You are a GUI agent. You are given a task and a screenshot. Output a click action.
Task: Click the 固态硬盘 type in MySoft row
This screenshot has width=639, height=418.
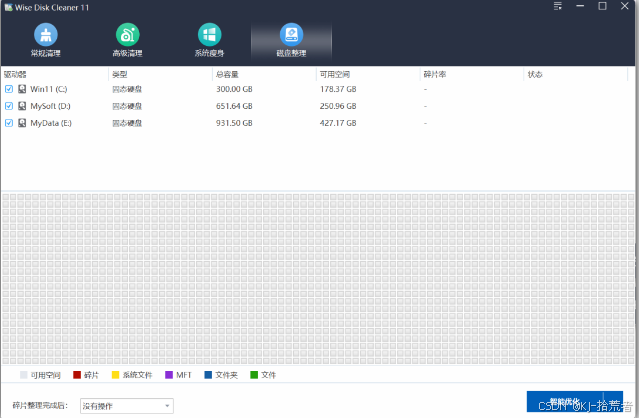127,106
